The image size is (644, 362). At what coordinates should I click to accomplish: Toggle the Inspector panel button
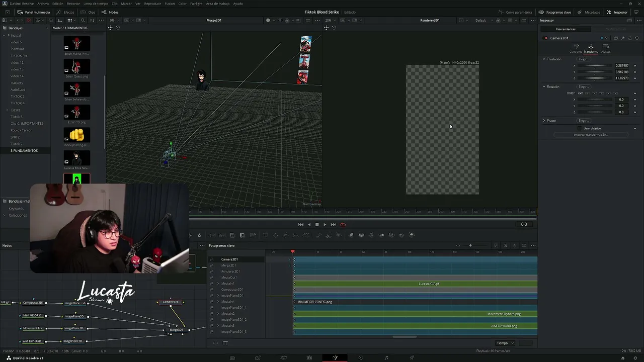(x=617, y=12)
